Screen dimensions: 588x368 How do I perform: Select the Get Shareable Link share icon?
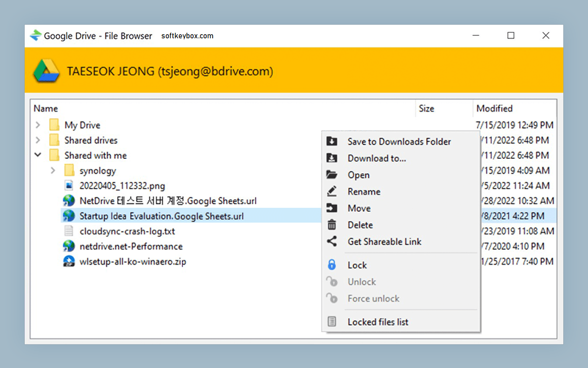coord(333,241)
